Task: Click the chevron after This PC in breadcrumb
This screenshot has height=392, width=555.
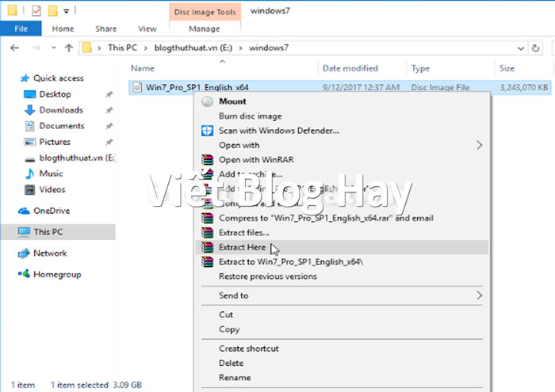Action: point(145,48)
